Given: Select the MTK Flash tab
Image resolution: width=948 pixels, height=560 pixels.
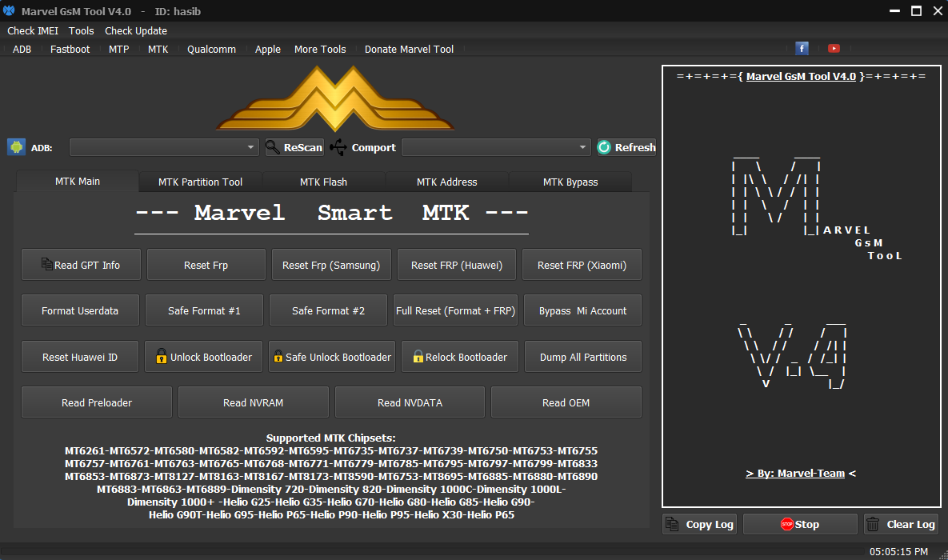Looking at the screenshot, I should (x=323, y=182).
